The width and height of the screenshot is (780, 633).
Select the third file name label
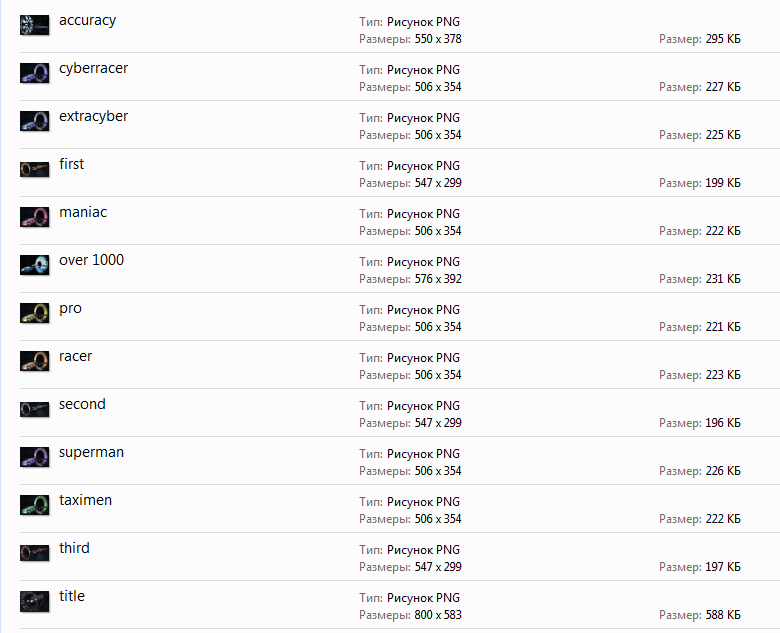click(74, 548)
